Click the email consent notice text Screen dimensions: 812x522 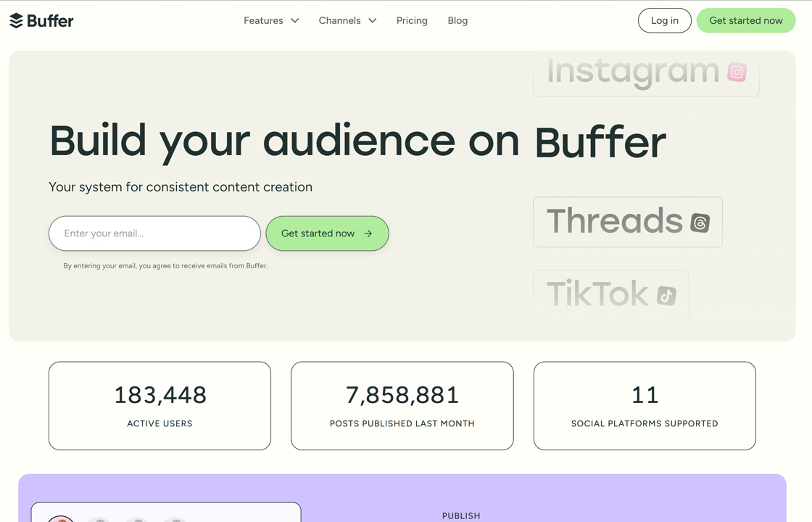pos(166,265)
